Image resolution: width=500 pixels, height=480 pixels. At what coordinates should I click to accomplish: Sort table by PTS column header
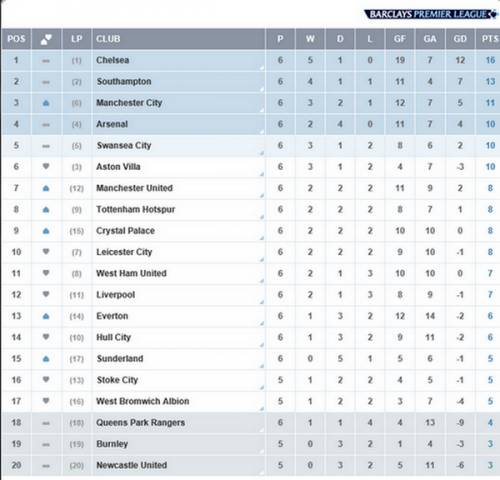tap(489, 39)
